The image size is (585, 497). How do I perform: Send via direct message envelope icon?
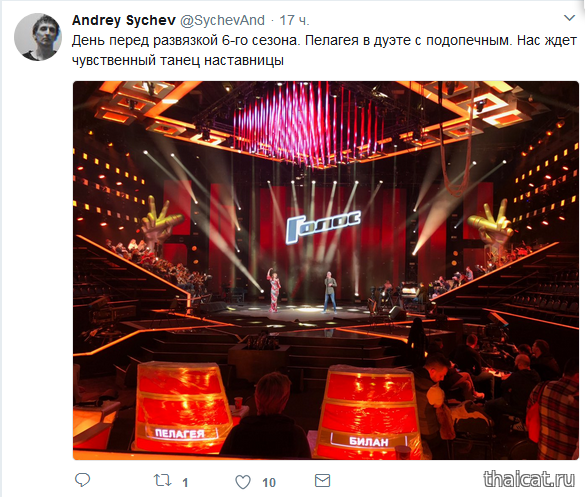click(x=322, y=481)
